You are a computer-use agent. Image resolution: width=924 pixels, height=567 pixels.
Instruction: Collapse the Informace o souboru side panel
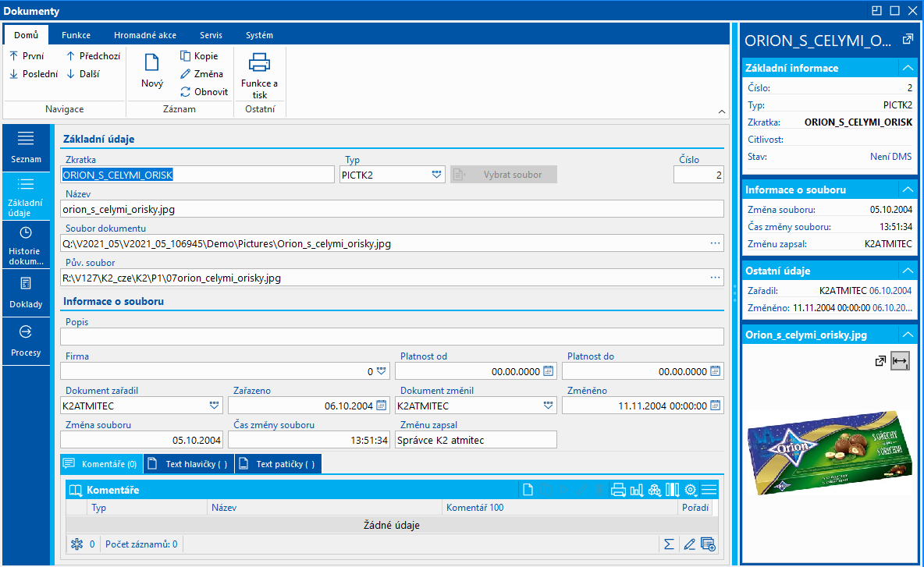(x=906, y=190)
